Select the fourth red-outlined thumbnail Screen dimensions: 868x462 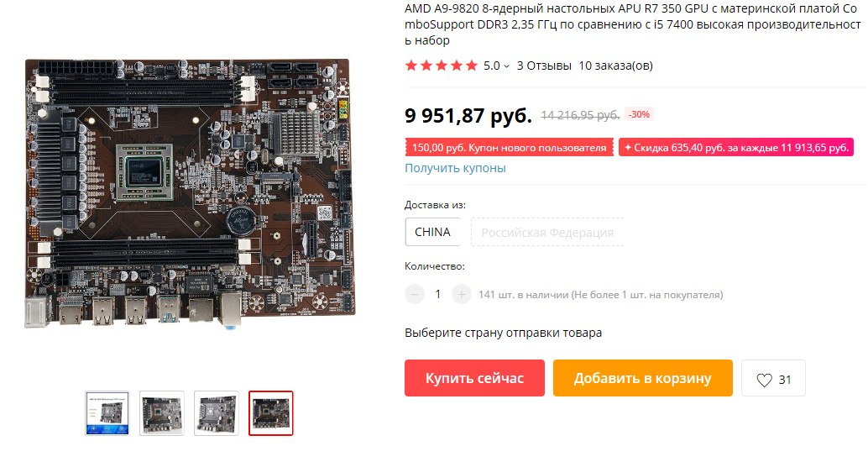(x=270, y=413)
